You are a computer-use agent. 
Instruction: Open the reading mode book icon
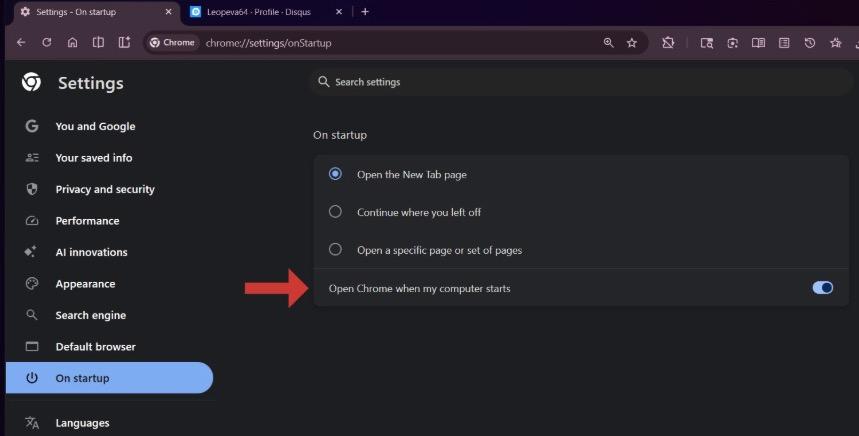[x=758, y=43]
